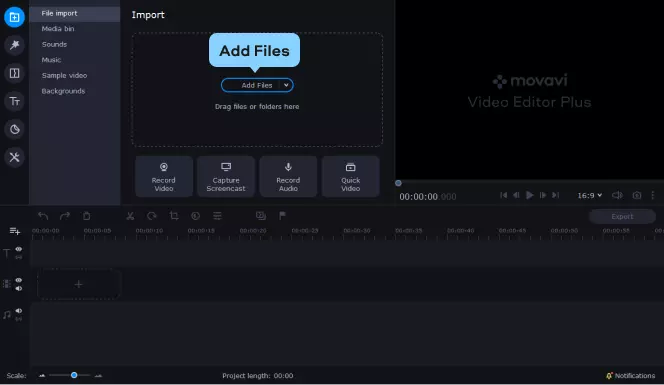Open the Backgrounds section

pos(64,91)
